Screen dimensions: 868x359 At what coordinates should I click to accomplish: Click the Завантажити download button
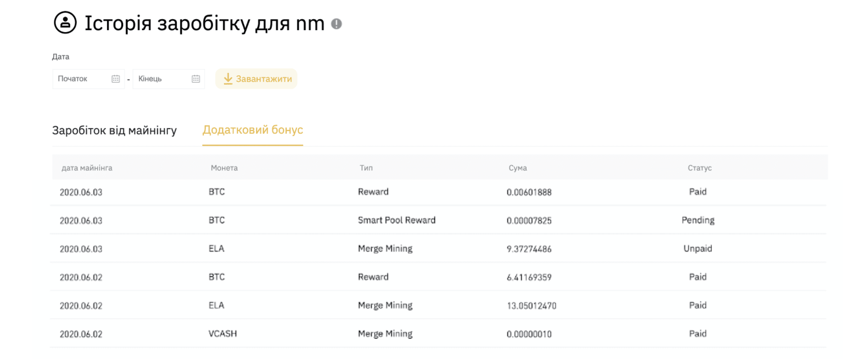coord(256,79)
